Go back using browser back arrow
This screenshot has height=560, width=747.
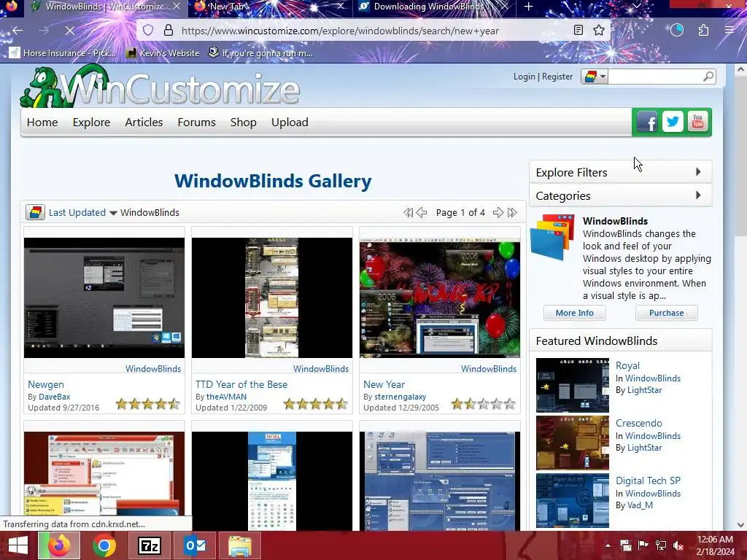tap(18, 31)
